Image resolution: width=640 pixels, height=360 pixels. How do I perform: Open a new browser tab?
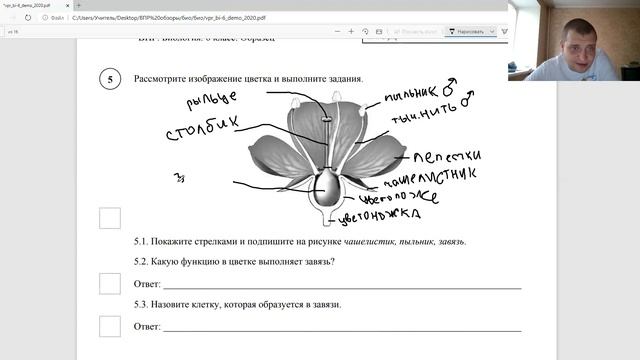click(79, 6)
